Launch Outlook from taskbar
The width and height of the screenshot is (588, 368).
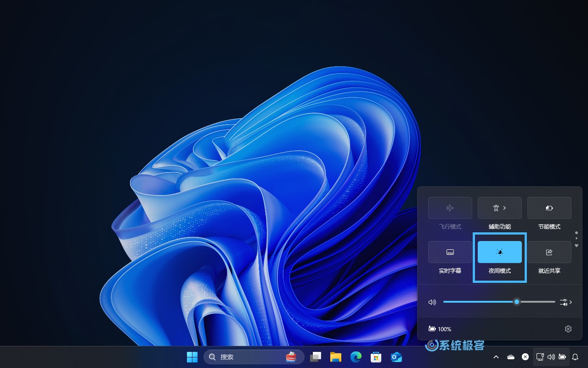point(396,357)
